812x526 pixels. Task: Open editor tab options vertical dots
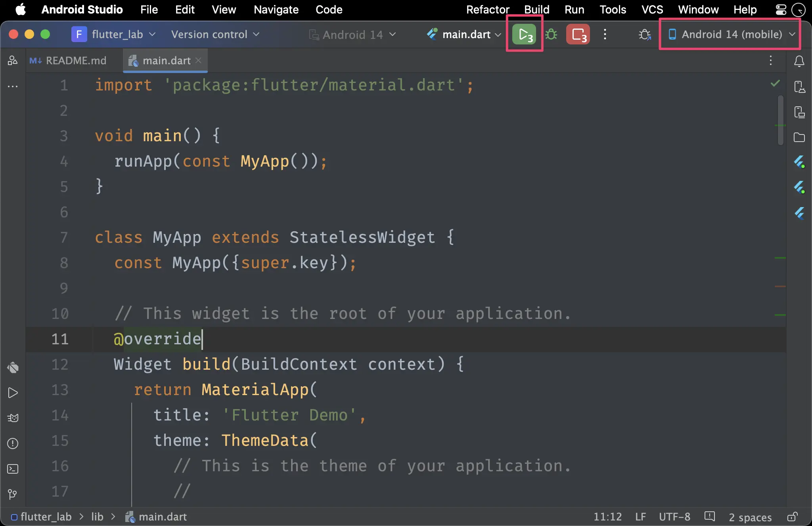click(x=771, y=60)
